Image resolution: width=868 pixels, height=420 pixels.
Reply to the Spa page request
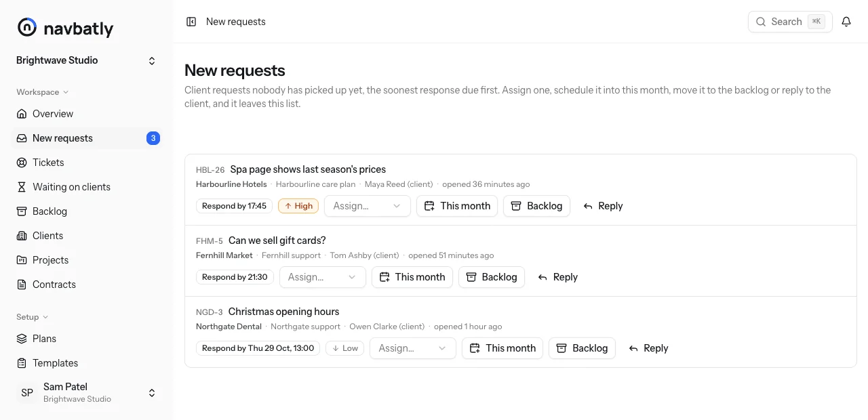(603, 206)
